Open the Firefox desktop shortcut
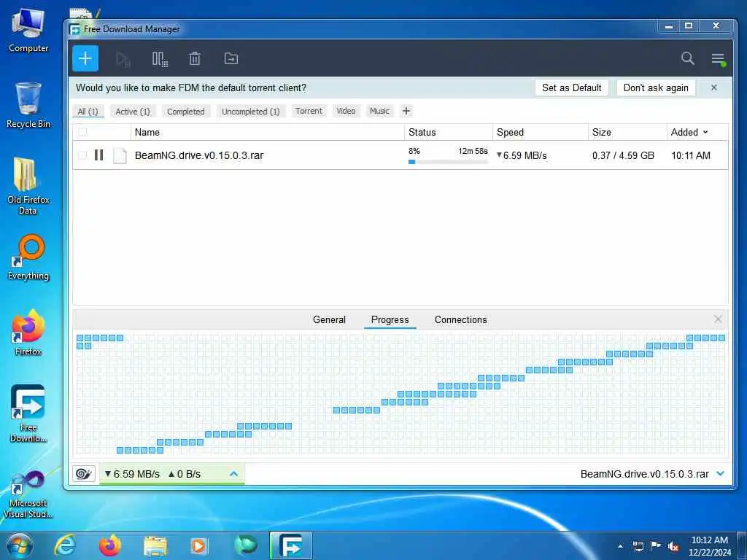 point(28,332)
